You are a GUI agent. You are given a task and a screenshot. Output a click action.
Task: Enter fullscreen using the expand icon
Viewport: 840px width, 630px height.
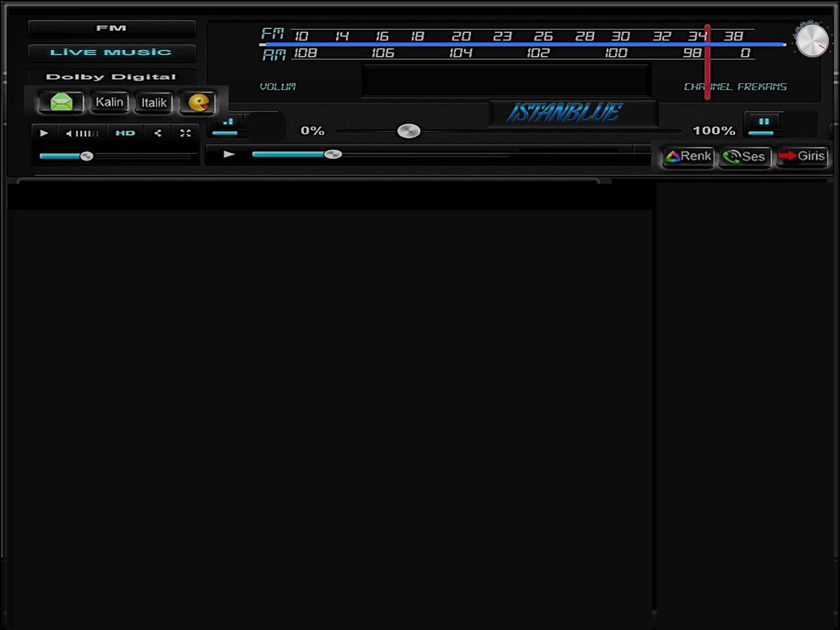(186, 133)
